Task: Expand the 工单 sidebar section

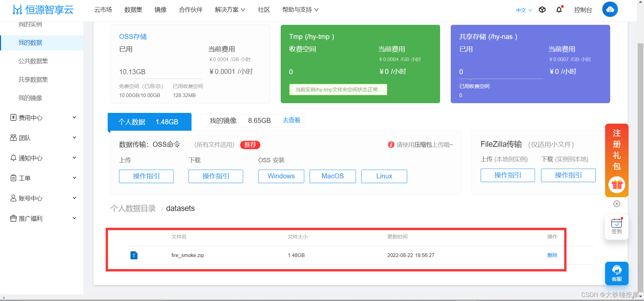Action: point(74,178)
